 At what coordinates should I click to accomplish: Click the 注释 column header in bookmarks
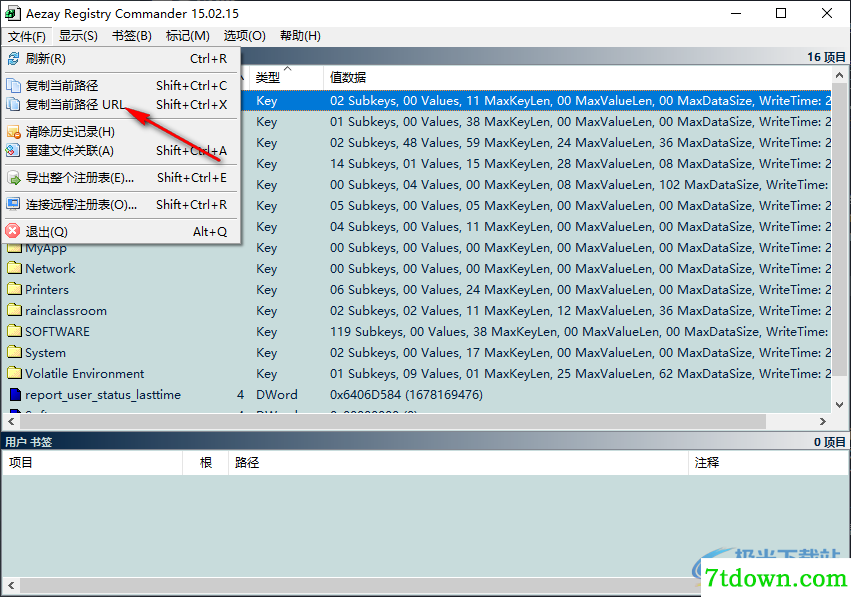[x=768, y=462]
